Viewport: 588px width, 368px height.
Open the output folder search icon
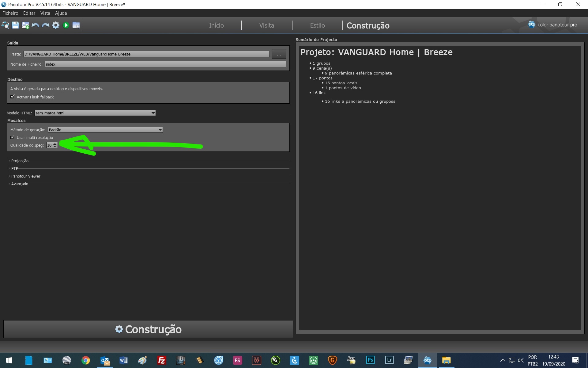tap(76, 25)
